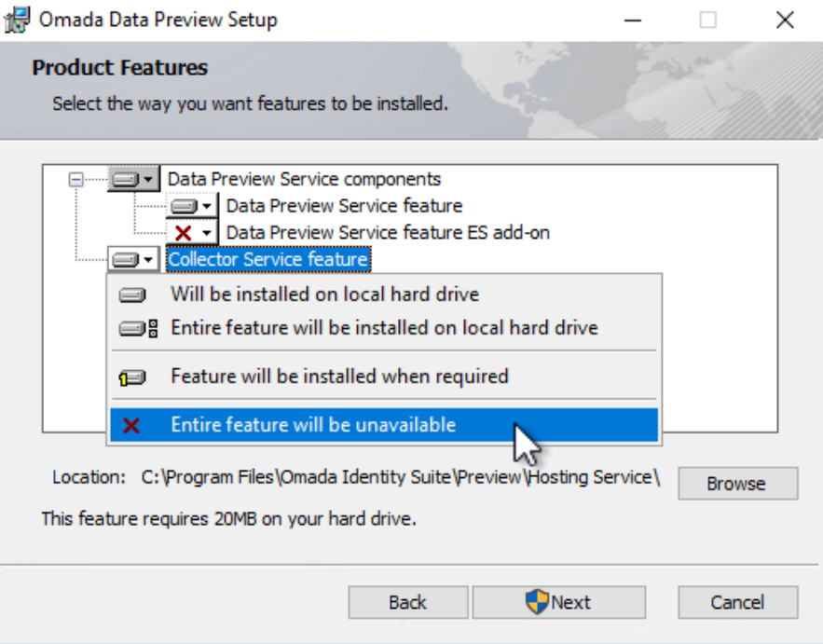
Task: Click the installer icon in the title bar
Action: [x=17, y=20]
